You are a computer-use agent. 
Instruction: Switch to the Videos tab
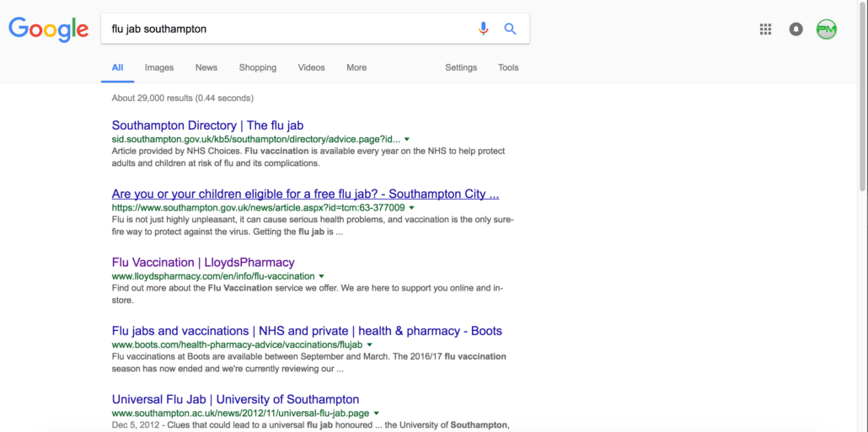pyautogui.click(x=312, y=67)
